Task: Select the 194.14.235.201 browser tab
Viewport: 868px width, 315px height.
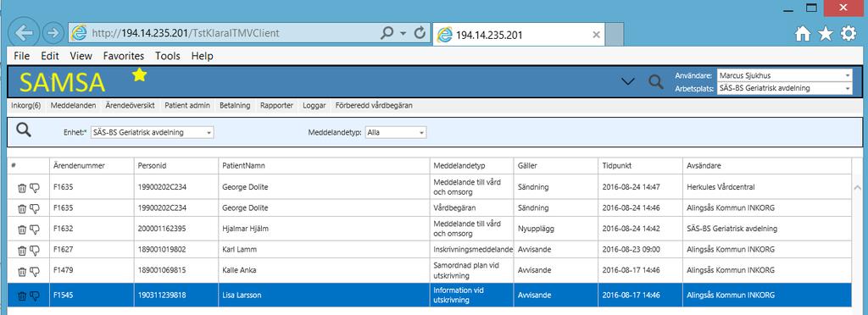Action: pyautogui.click(x=520, y=35)
